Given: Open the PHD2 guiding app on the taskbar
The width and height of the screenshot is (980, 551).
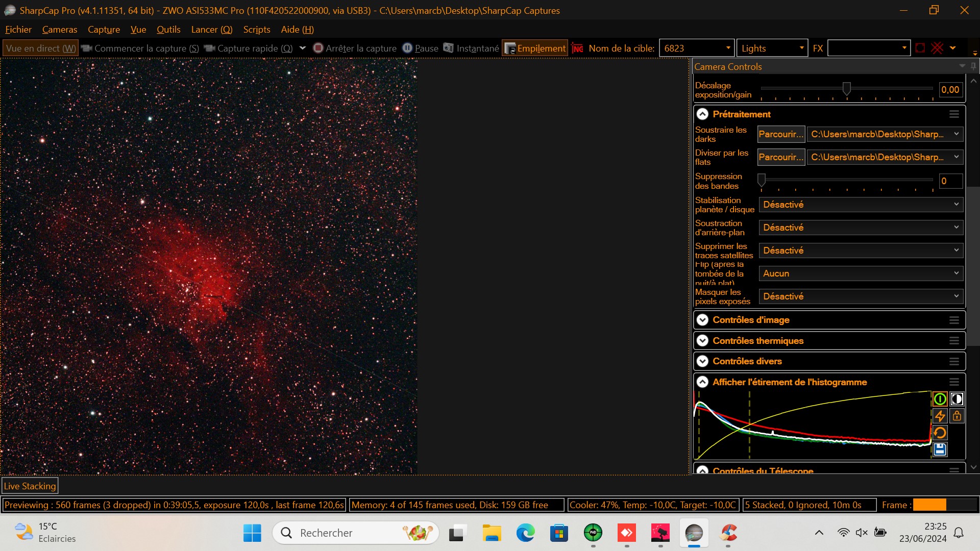Looking at the screenshot, I should coord(593,533).
